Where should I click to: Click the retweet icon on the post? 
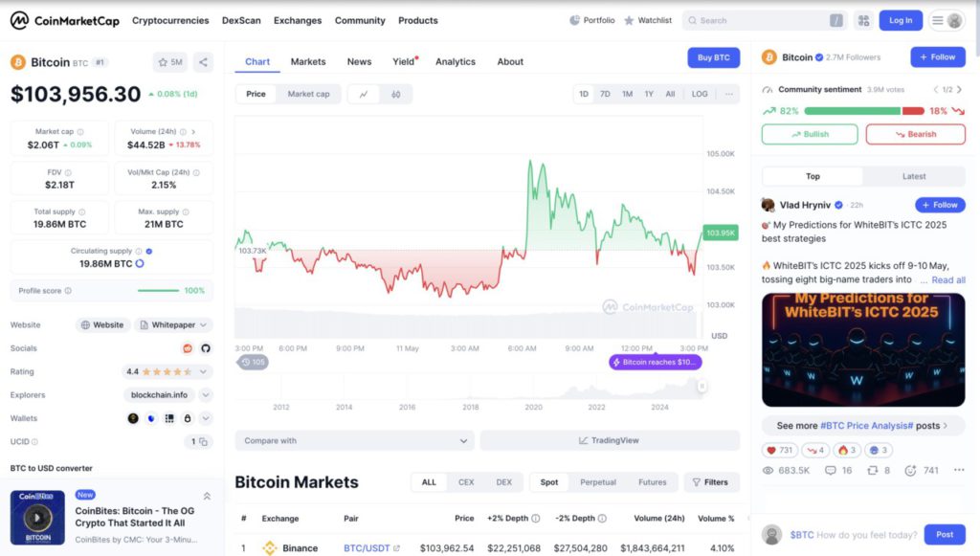point(872,471)
